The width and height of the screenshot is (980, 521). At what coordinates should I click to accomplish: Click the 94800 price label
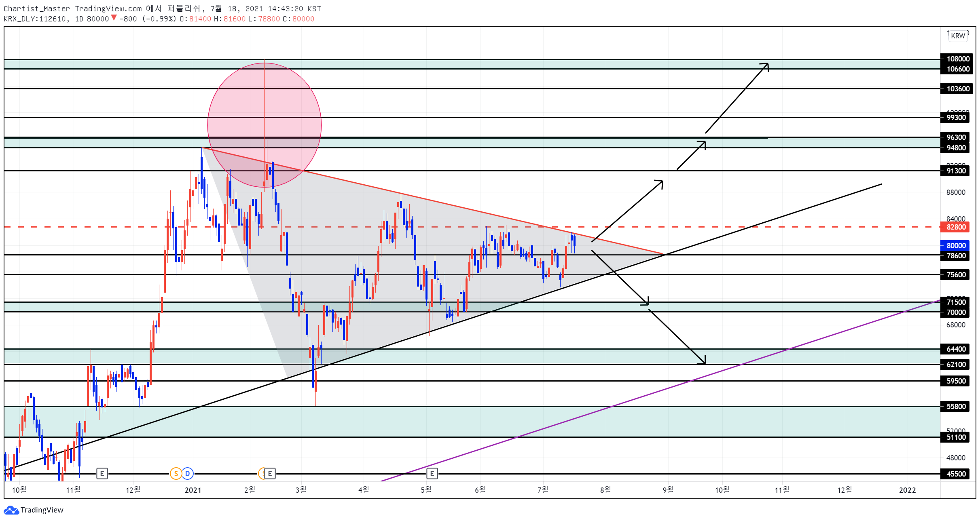(955, 148)
